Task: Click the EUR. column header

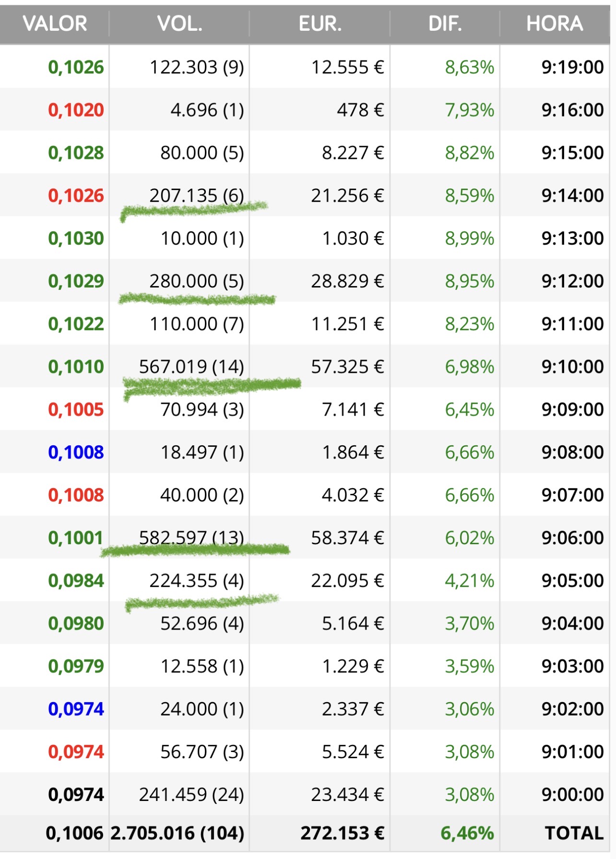Action: point(320,24)
